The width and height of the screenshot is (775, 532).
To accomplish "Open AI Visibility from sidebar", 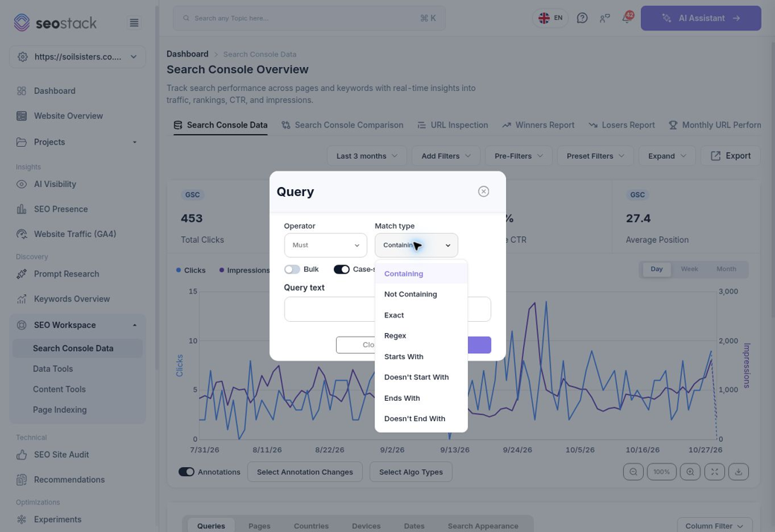I will (55, 184).
